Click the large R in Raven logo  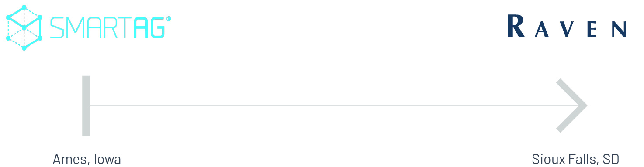pos(516,26)
